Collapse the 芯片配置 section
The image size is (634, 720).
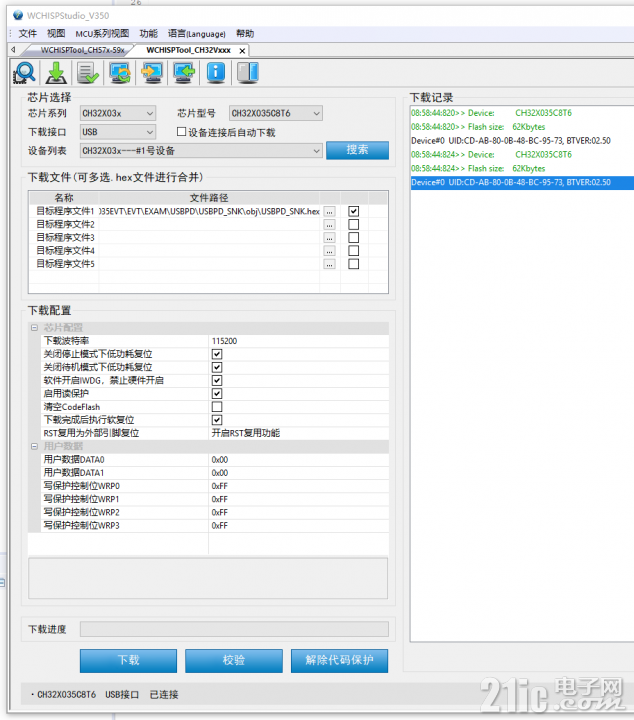(x=34, y=328)
